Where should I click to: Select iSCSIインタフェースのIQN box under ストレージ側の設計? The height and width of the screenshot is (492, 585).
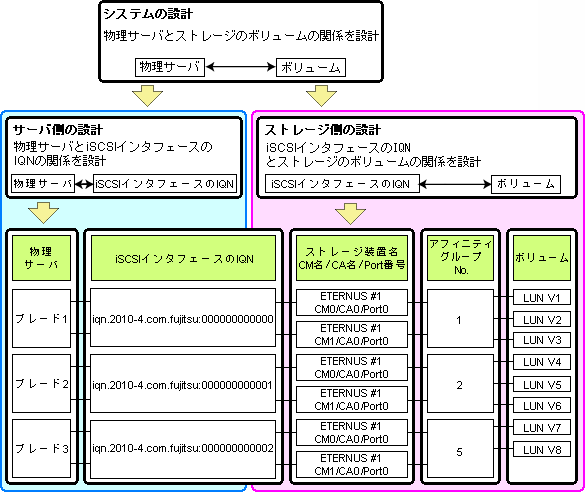[342, 184]
